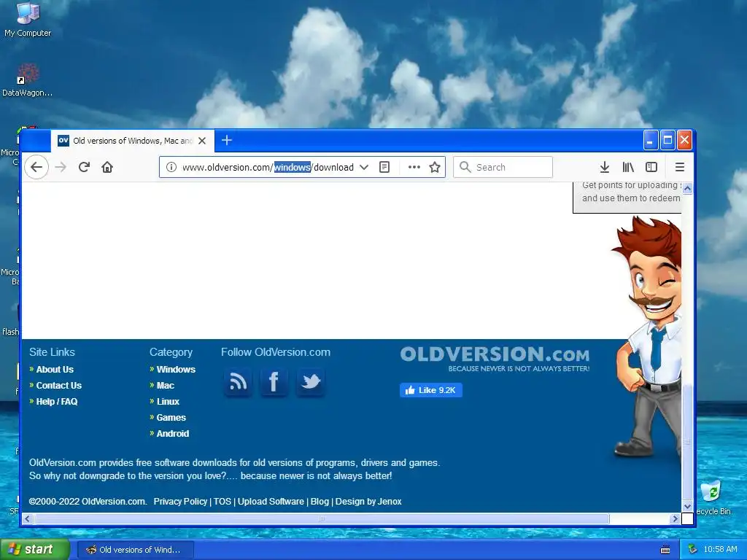Go to Mac category link

166,385
